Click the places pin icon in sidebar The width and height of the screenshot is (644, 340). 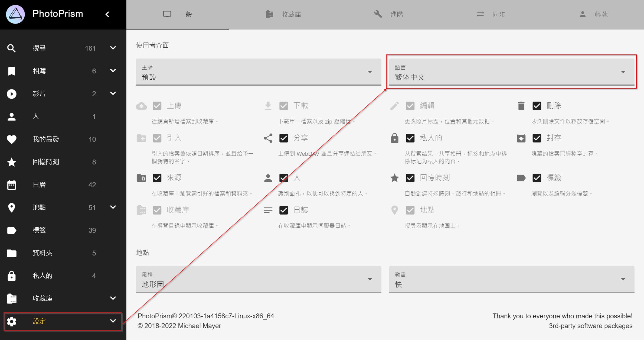[x=11, y=208]
